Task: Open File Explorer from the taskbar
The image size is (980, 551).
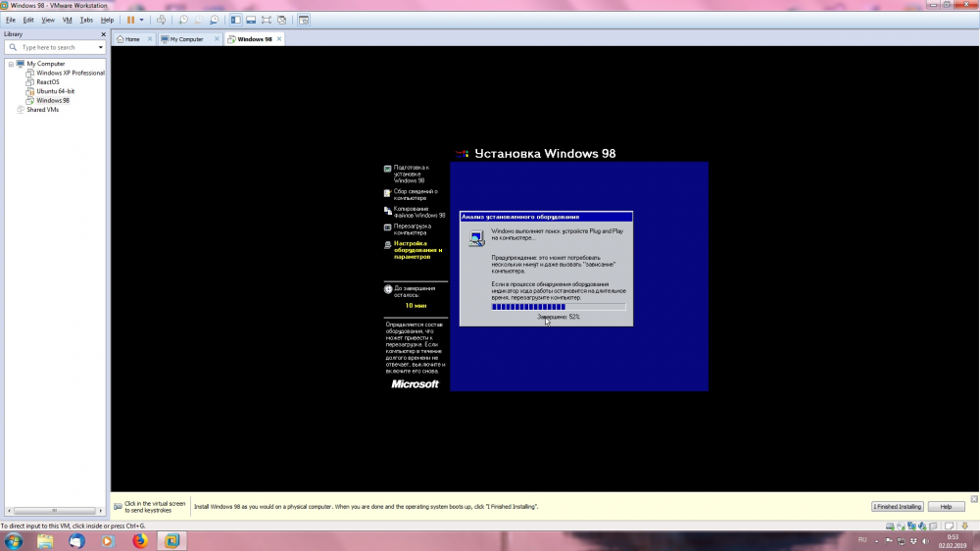Action: pyautogui.click(x=45, y=541)
